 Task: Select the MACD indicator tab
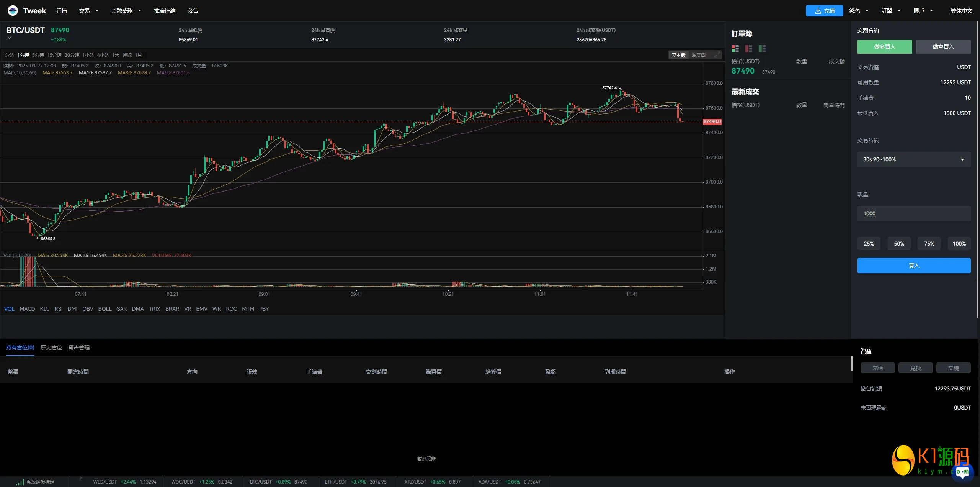point(27,309)
